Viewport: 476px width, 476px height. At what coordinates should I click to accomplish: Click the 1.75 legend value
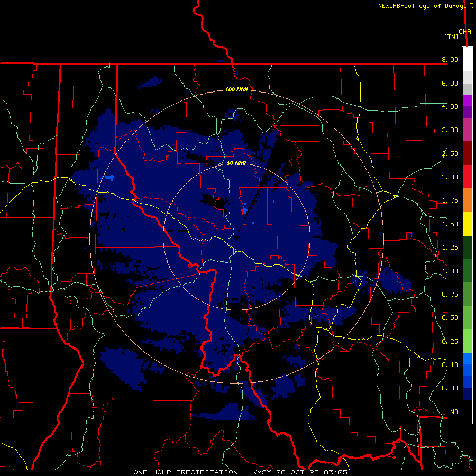pos(450,200)
